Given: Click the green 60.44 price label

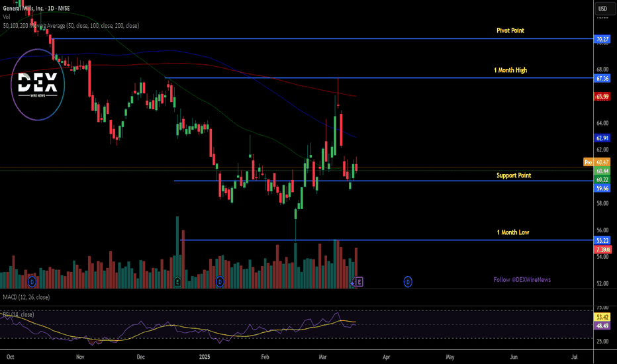Looking at the screenshot, I should pos(602,171).
